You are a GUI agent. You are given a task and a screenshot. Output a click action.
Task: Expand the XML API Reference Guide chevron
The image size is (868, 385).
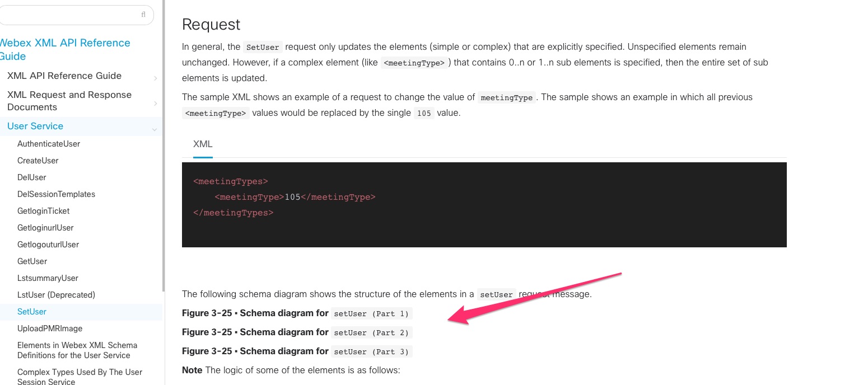[x=156, y=78]
